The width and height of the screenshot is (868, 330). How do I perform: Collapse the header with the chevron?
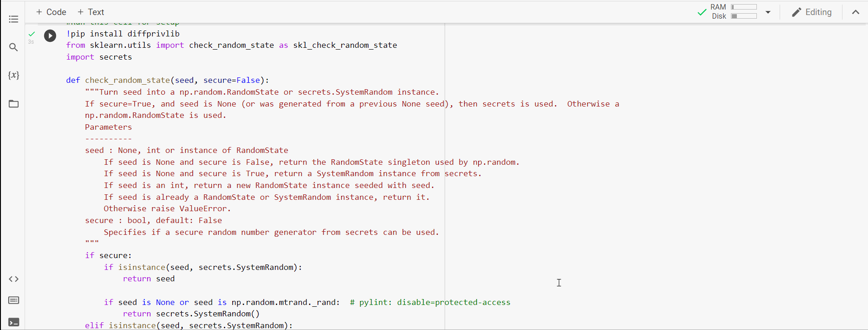pos(856,12)
